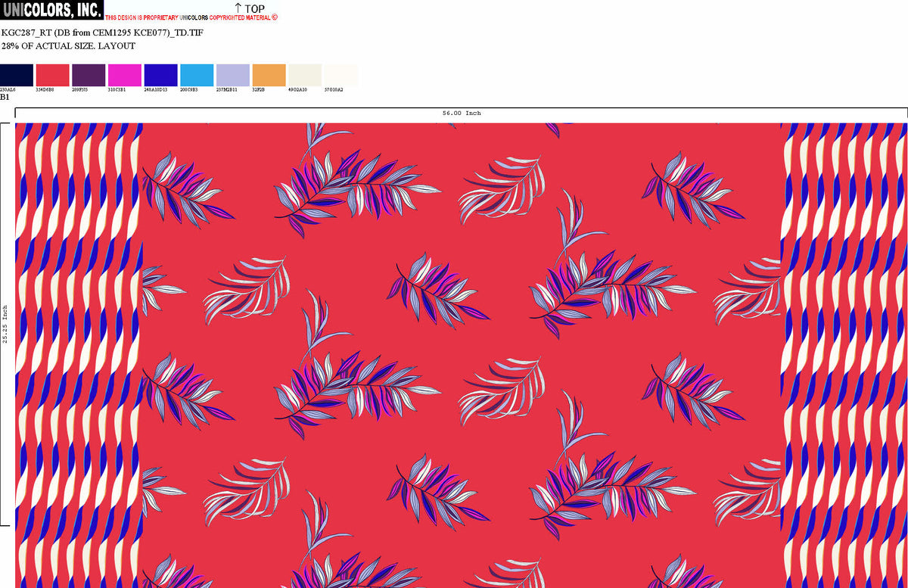908x588 pixels.
Task: Choose the cream swatch 49O2A10
Action: [x=305, y=75]
